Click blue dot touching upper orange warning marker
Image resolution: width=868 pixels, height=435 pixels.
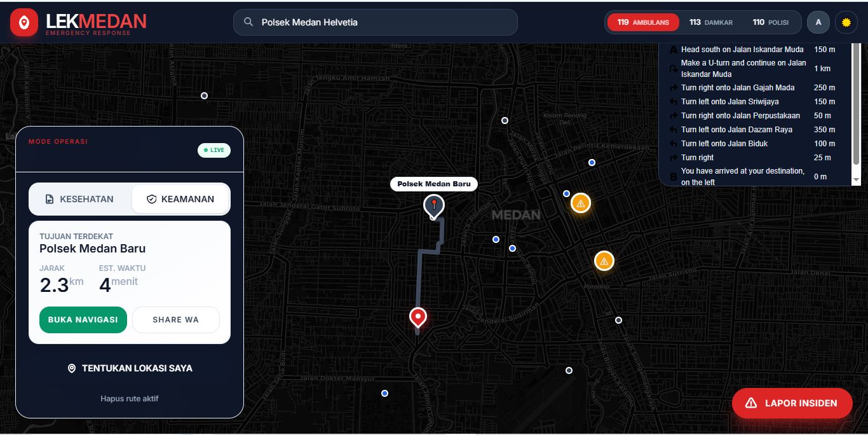pyautogui.click(x=566, y=193)
